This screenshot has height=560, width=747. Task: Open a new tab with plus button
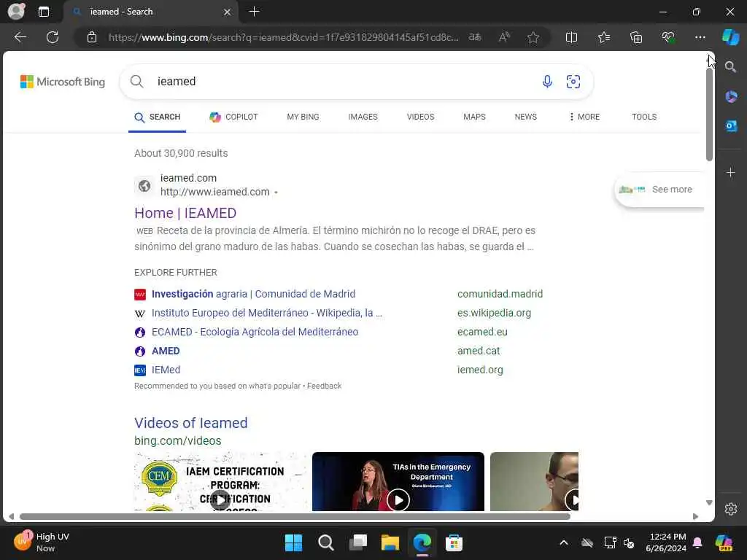point(254,12)
